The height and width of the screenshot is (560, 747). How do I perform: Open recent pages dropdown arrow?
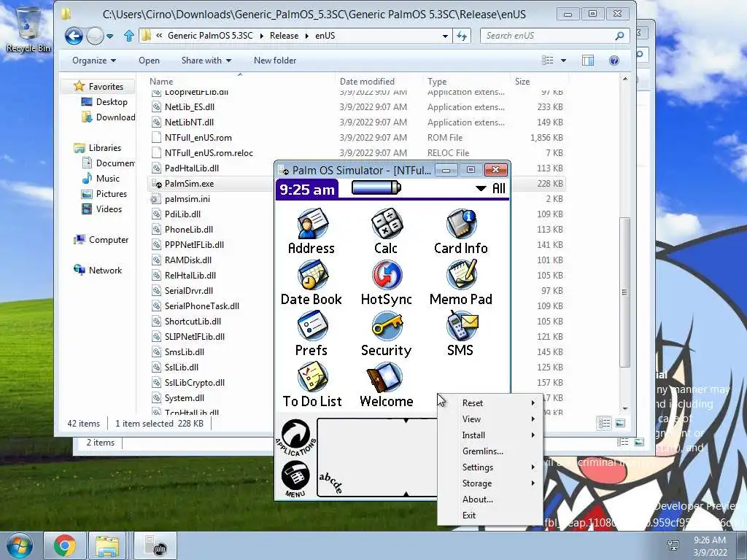pyautogui.click(x=109, y=36)
